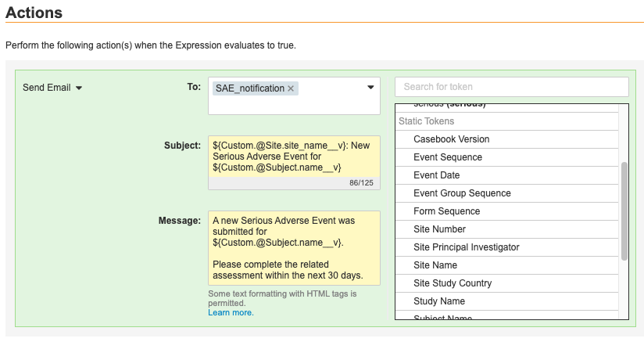Click the SAE_notification recipient chip
This screenshot has width=644, height=342.
249,88
